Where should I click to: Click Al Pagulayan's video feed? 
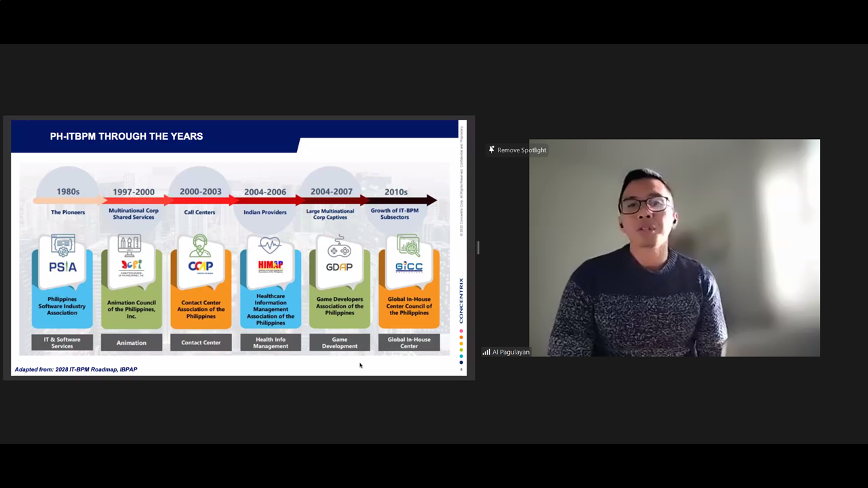pyautogui.click(x=674, y=247)
